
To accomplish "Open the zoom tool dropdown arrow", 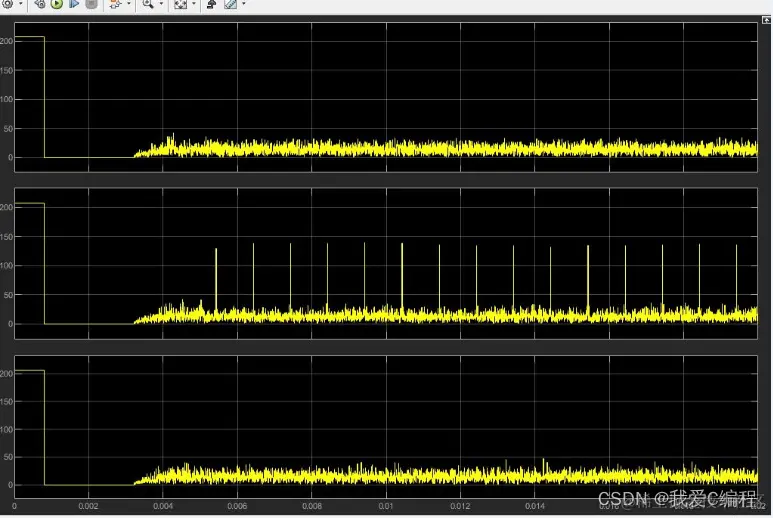I will [161, 4].
